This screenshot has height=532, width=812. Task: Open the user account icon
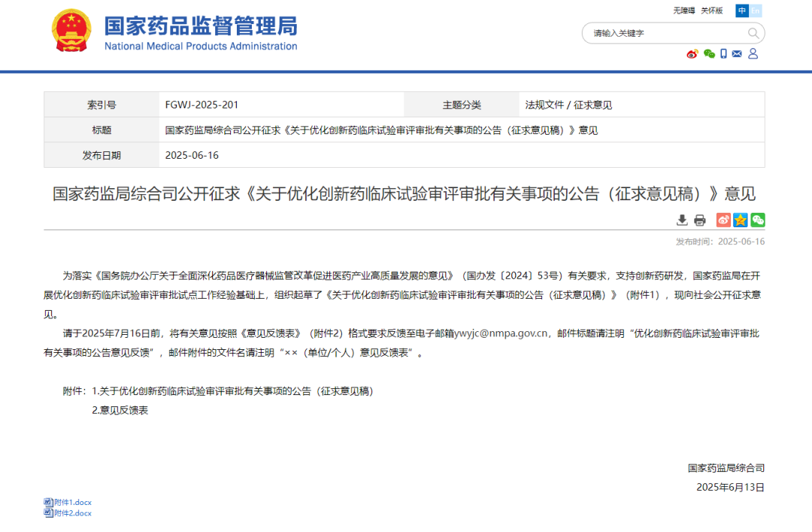(753, 54)
